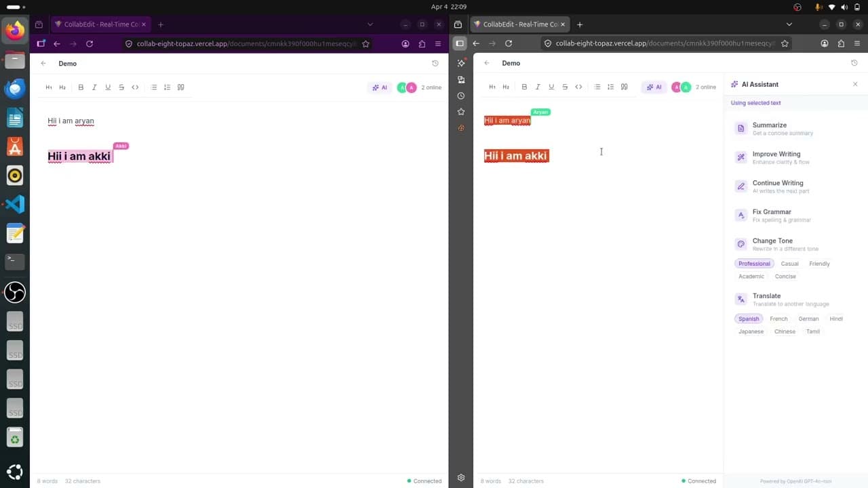
Task: Insert bullet list in the left window
Action: (154, 87)
